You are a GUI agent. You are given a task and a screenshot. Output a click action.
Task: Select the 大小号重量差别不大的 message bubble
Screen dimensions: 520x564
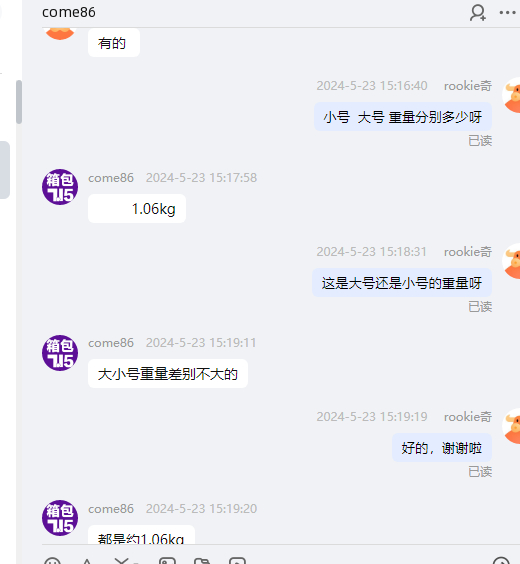tap(168, 374)
